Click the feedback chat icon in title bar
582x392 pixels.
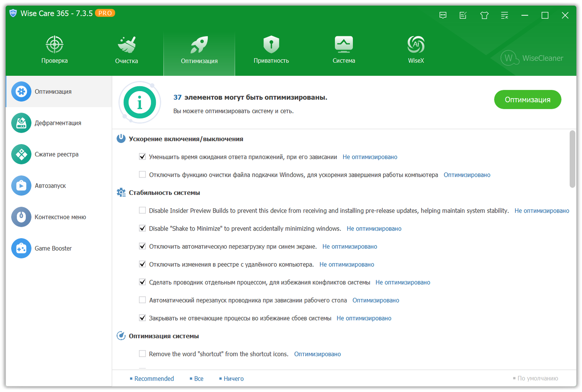[x=443, y=15]
